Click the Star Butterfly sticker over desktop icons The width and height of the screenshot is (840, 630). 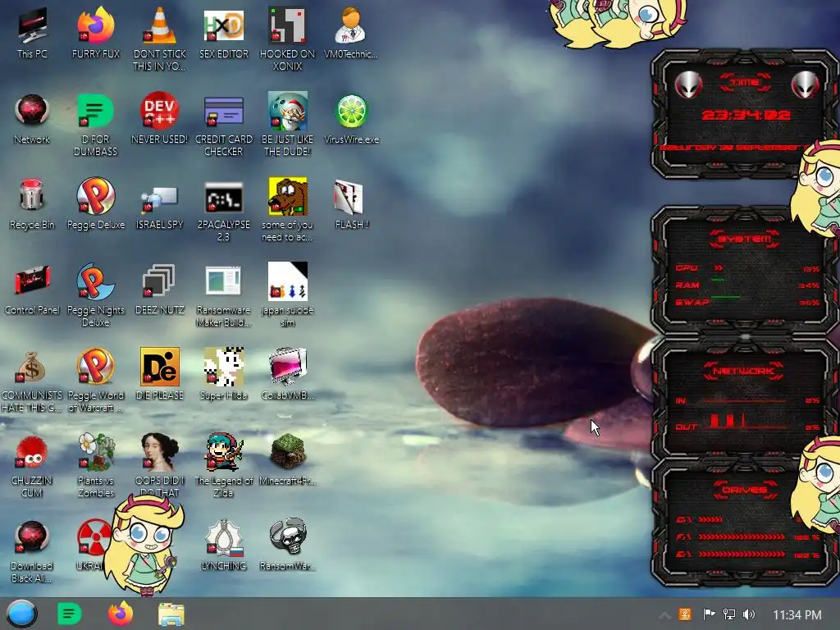tap(144, 546)
